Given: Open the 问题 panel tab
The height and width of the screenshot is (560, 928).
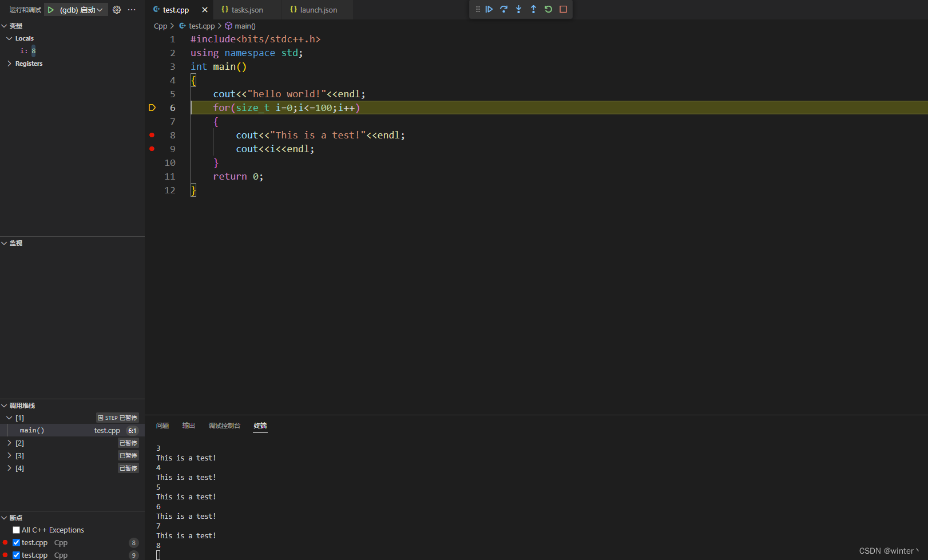Looking at the screenshot, I should [162, 426].
